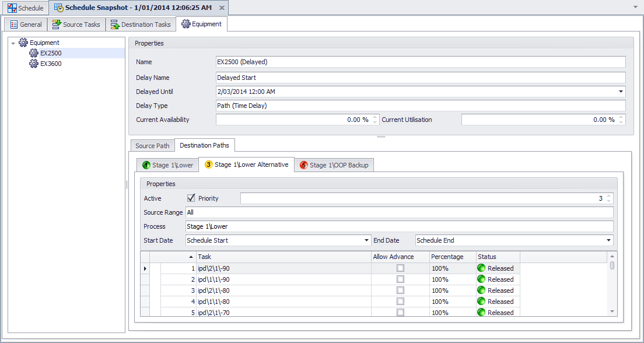Click the Schedule tab calendar icon
This screenshot has width=644, height=343.
pyautogui.click(x=12, y=8)
